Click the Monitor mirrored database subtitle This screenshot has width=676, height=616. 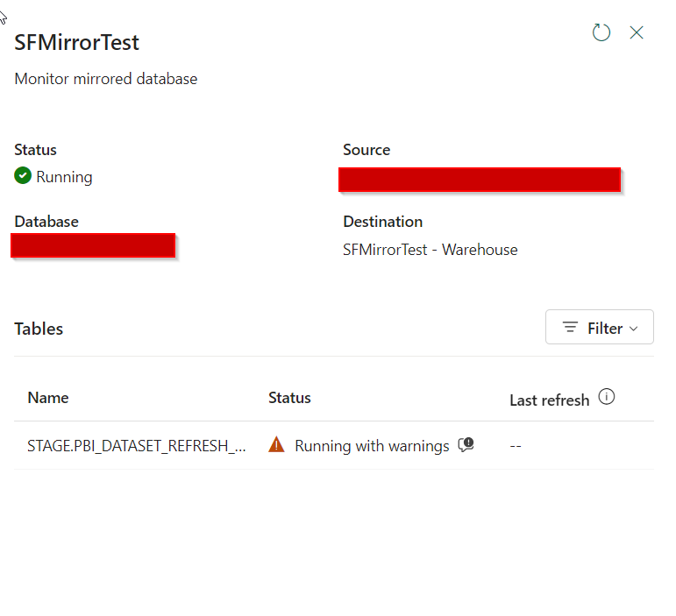(106, 79)
